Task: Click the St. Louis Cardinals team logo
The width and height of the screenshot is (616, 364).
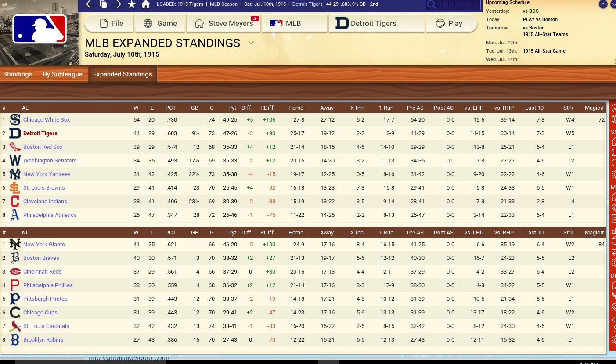Action: pos(15,326)
